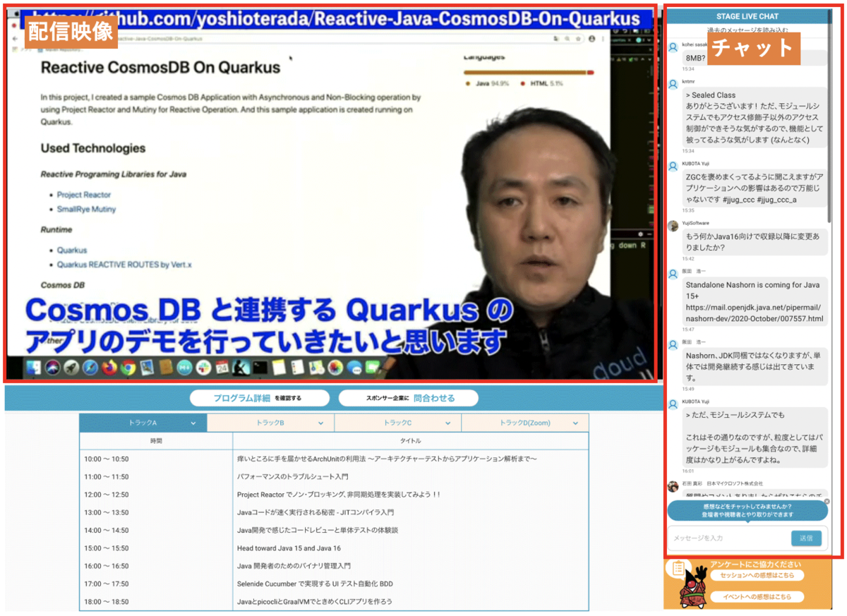Select the パフォーマンスのトラブルシュート入門 session
The height and width of the screenshot is (616, 847).
292,477
